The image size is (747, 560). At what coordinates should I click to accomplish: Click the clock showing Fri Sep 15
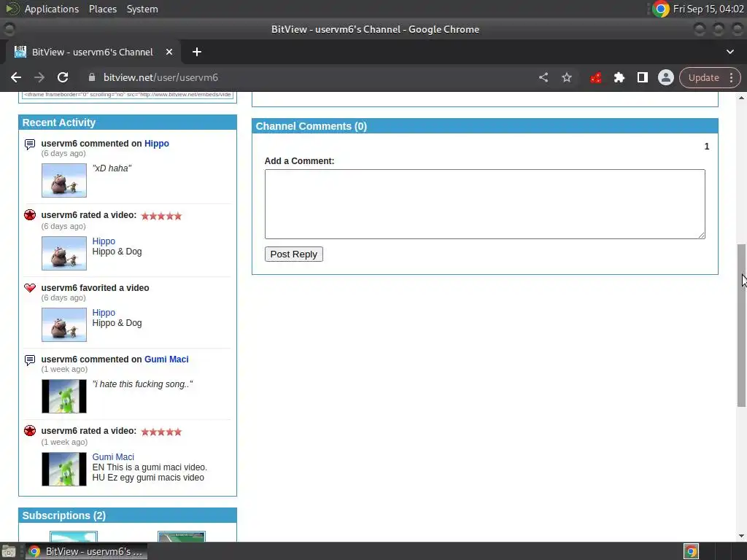708,9
